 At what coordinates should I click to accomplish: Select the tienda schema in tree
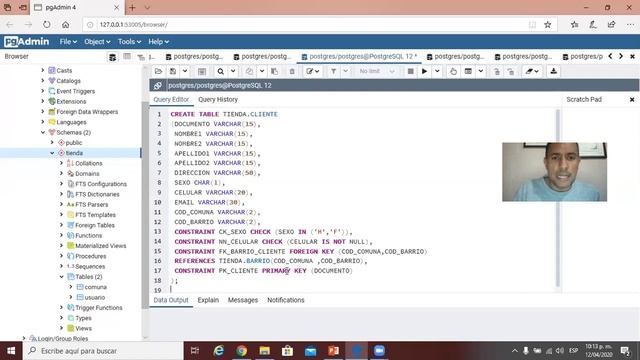(74, 153)
